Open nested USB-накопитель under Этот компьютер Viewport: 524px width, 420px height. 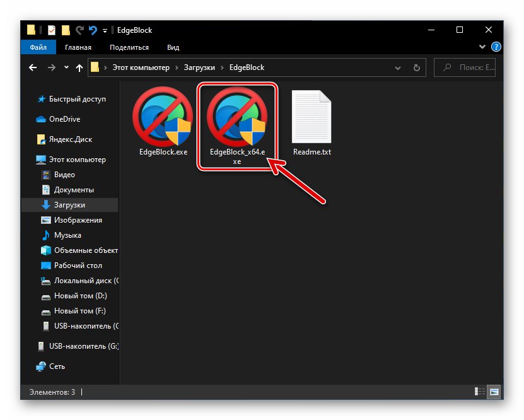(x=79, y=326)
